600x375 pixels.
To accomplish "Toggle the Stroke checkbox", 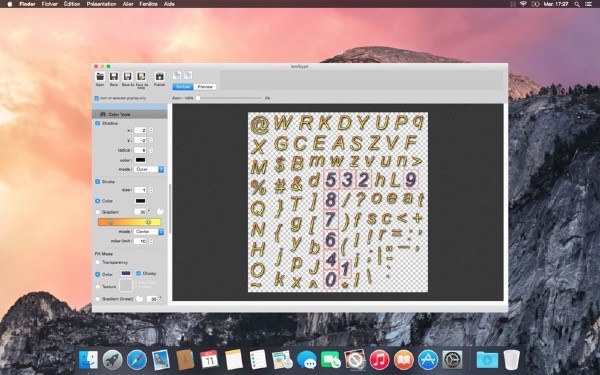I will [x=98, y=181].
